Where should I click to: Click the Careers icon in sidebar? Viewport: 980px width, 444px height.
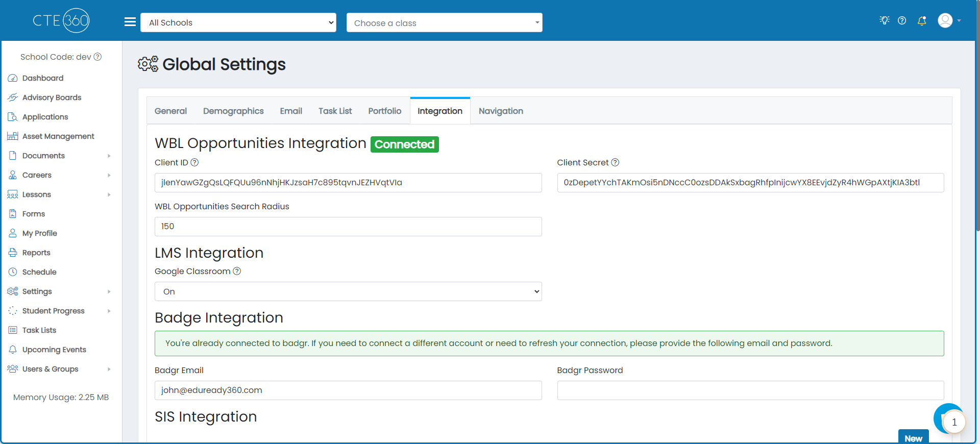pos(13,175)
